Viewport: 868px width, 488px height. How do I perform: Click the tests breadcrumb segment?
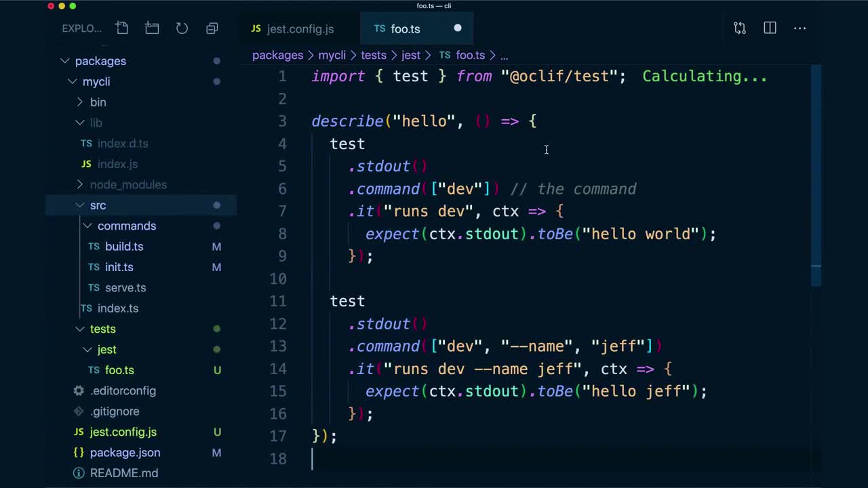pos(374,56)
